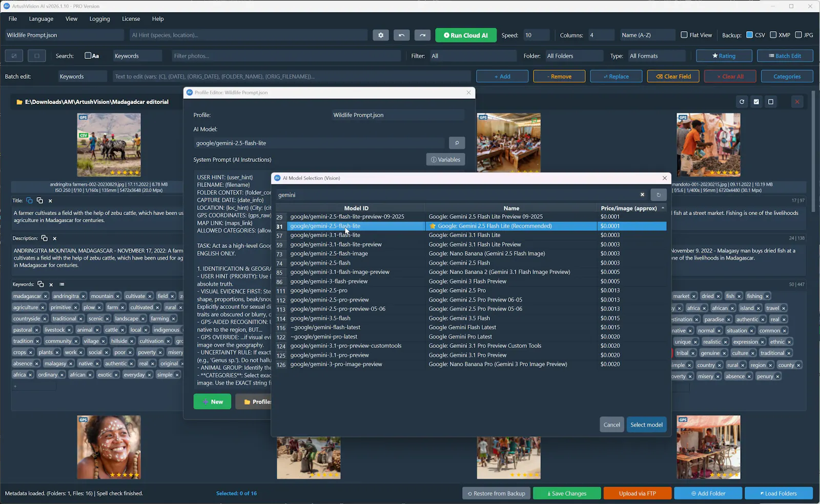Close the AI Model Selection dialog
820x504 pixels.
(665, 178)
